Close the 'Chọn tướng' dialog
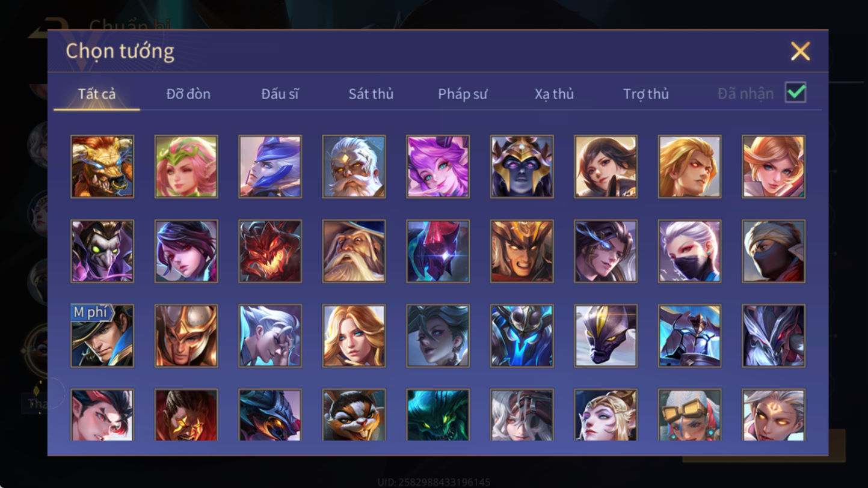The image size is (868, 488). click(x=800, y=51)
